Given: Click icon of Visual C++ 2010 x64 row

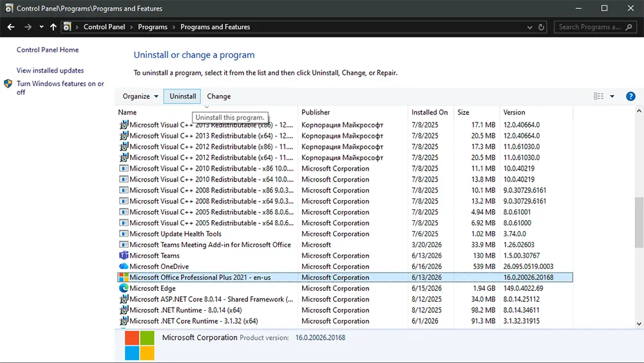Looking at the screenshot, I should click(124, 180).
